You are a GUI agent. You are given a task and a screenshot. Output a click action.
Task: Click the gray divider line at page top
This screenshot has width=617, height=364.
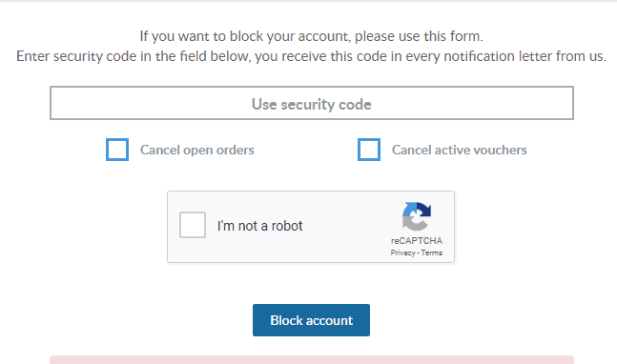pyautogui.click(x=309, y=1)
